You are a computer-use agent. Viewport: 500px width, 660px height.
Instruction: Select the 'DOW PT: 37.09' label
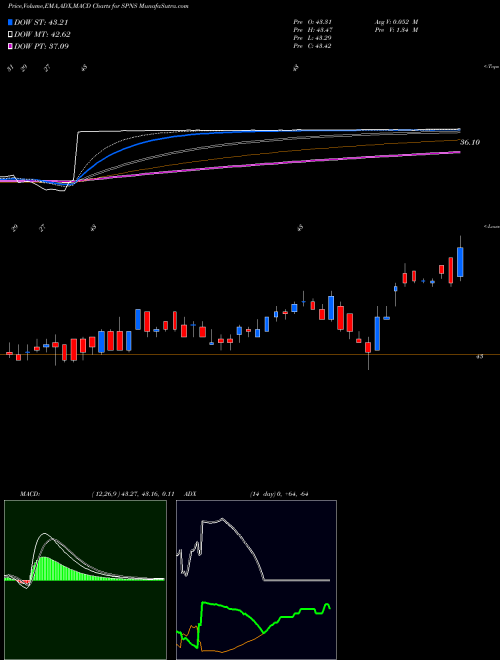(41, 46)
